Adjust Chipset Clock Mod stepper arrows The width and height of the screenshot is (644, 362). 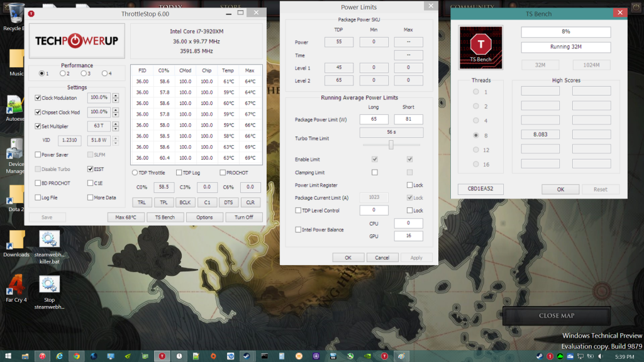coord(116,112)
